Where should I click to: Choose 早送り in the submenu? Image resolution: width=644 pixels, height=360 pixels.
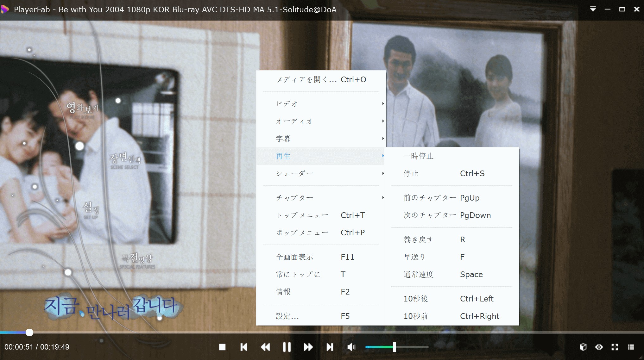pos(452,257)
